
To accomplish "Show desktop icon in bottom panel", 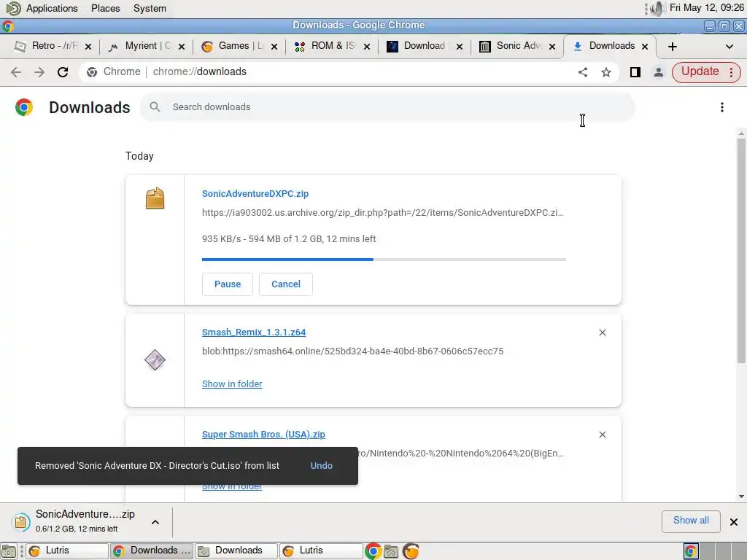I will click(9, 551).
